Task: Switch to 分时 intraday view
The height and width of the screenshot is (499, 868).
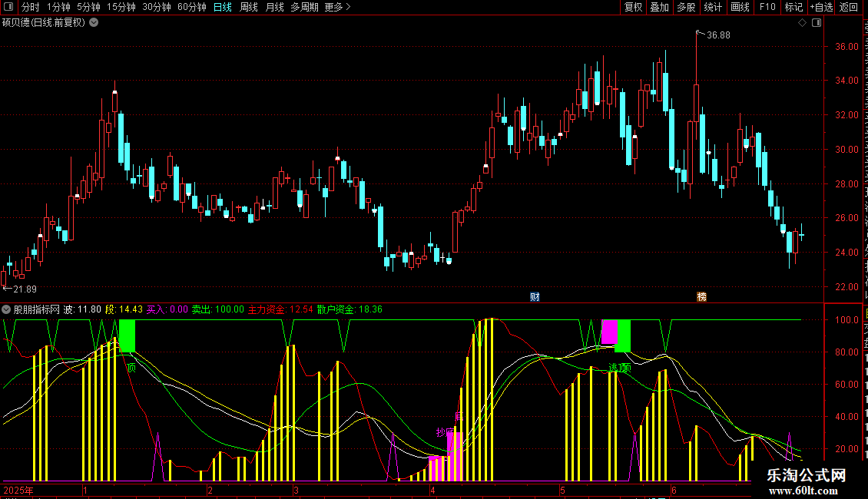Action: [x=31, y=7]
